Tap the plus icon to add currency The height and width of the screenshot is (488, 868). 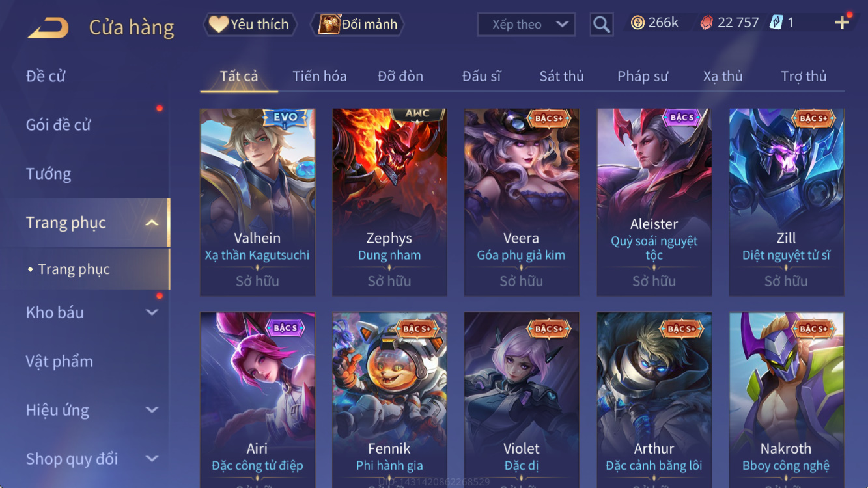click(842, 23)
